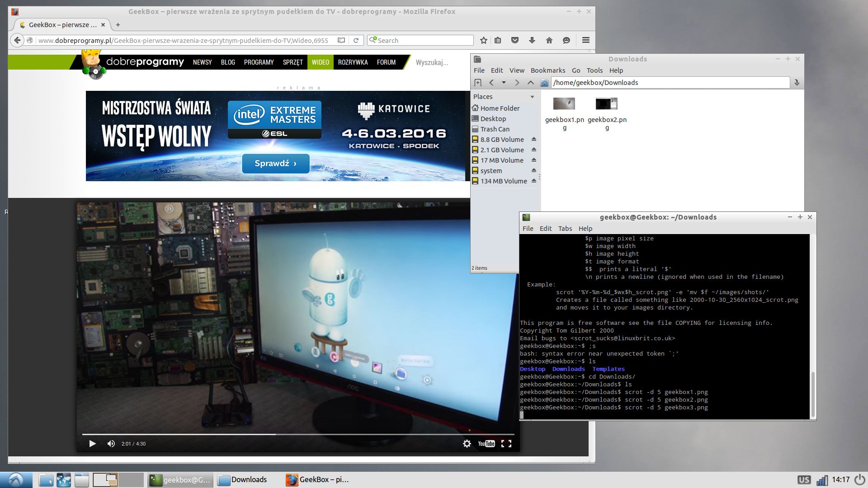The image size is (868, 488).
Task: Open video settings gear icon
Action: 467,444
